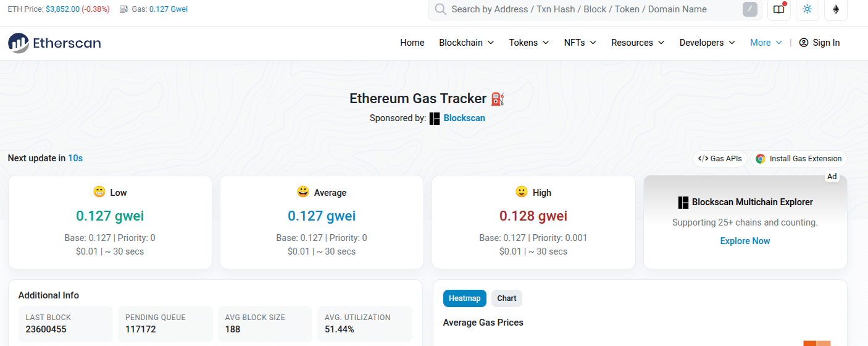Click the Blockscan sponsor logo icon
The width and height of the screenshot is (868, 346).
[x=435, y=118]
